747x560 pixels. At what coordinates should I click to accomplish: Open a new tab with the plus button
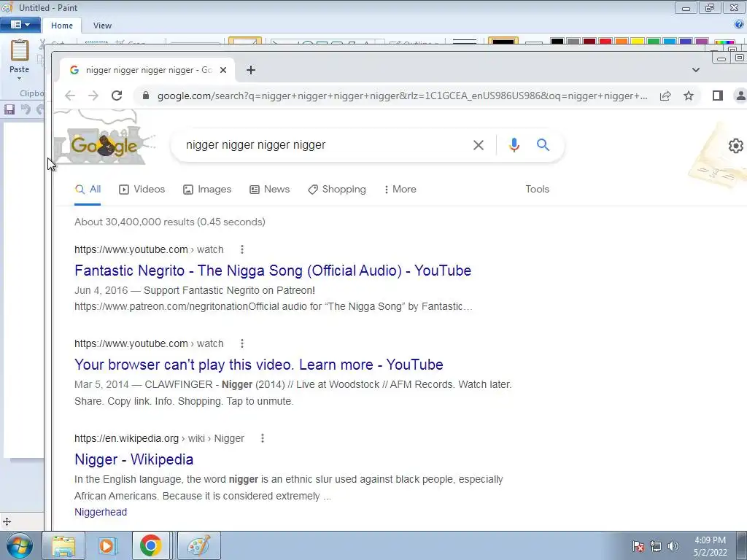pos(251,70)
